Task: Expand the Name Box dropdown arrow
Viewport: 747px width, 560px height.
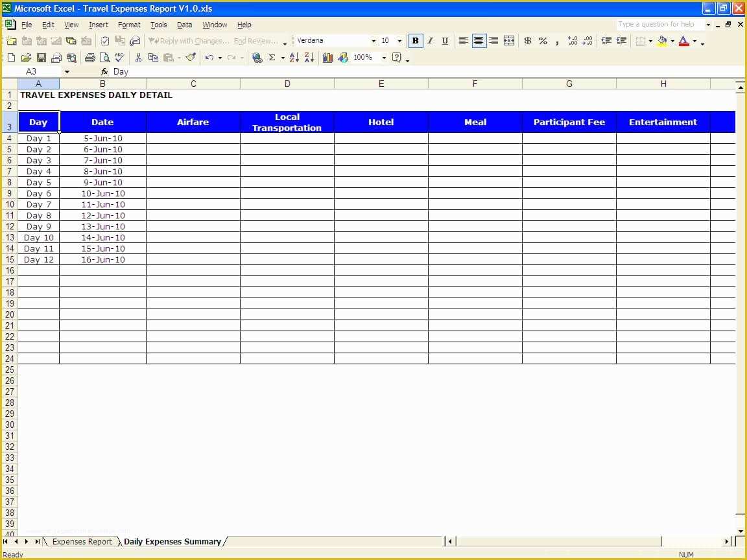Action: [x=67, y=72]
